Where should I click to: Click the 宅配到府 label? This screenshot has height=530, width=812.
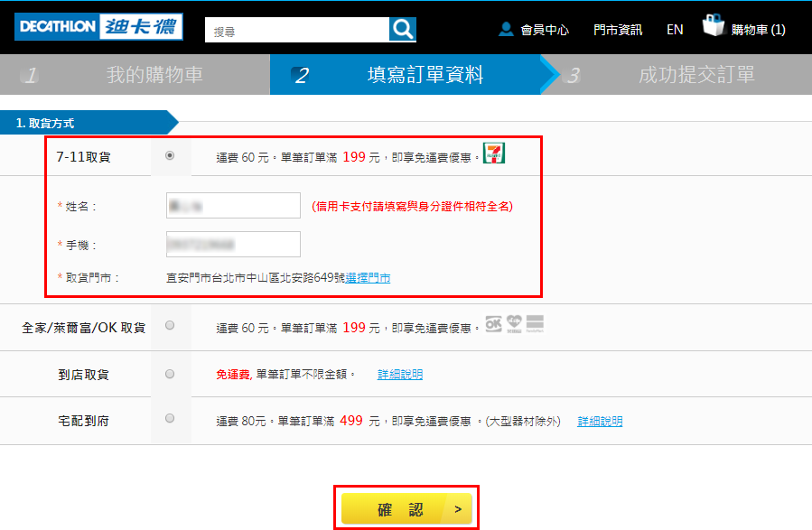point(83,422)
